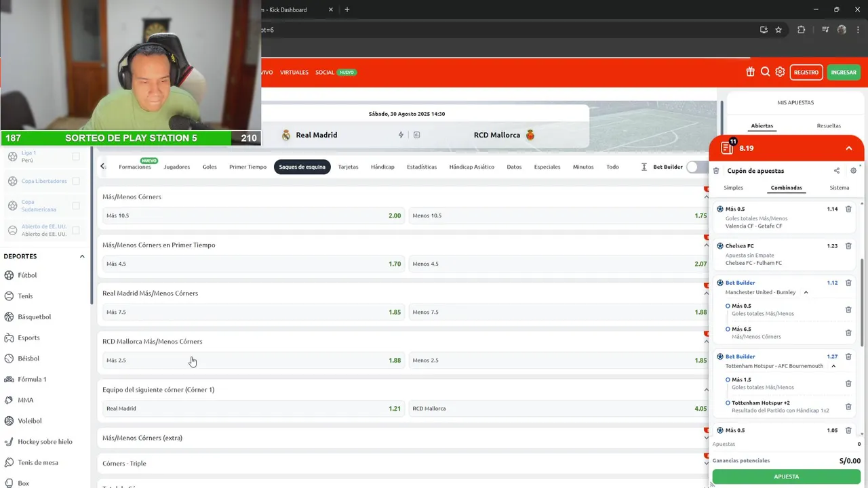Delete the Manchester United Bet Builder
Image resolution: width=868 pixels, height=488 pixels.
(848, 283)
